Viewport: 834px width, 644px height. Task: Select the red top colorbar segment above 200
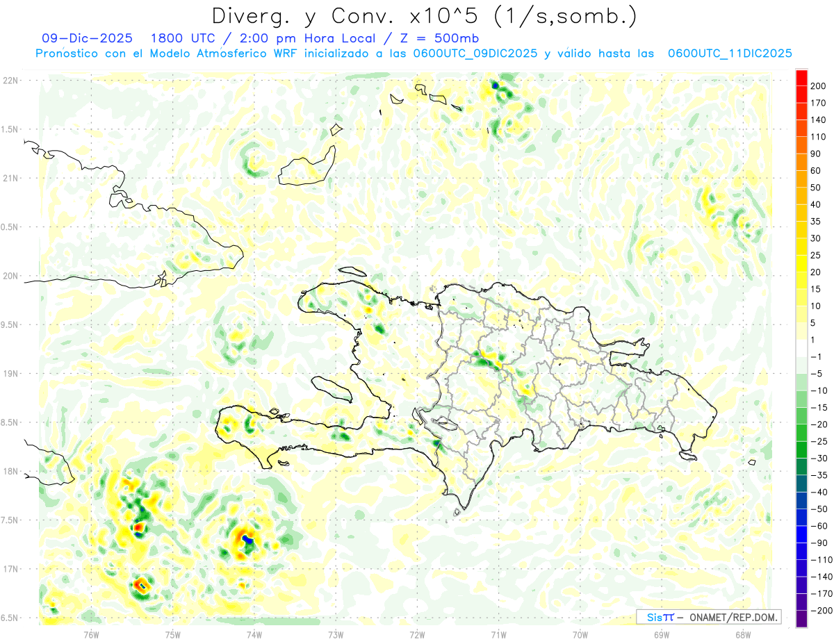click(801, 77)
